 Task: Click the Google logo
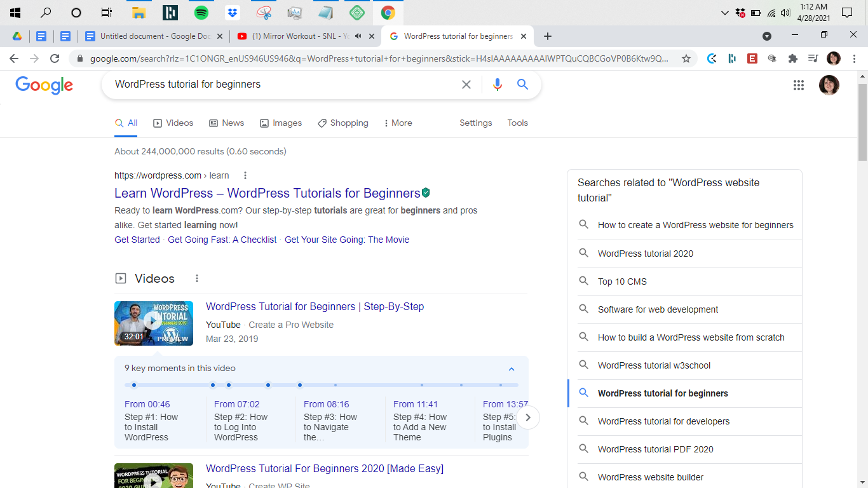pyautogui.click(x=44, y=85)
